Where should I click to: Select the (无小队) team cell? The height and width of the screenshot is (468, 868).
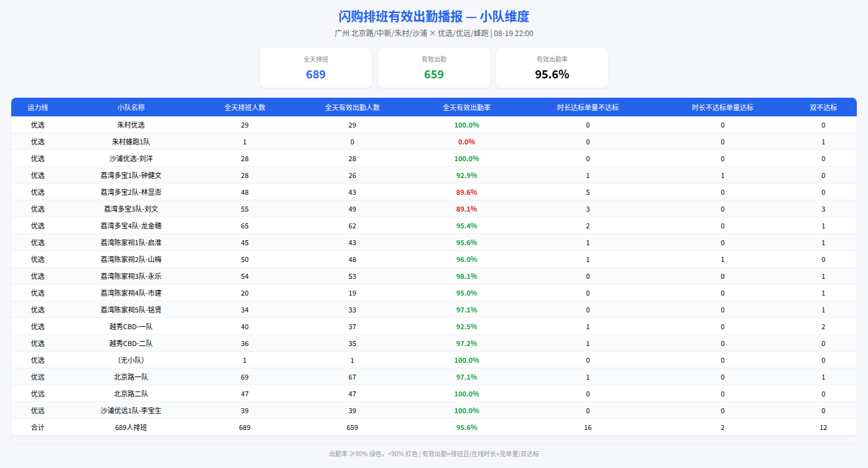pyautogui.click(x=131, y=360)
